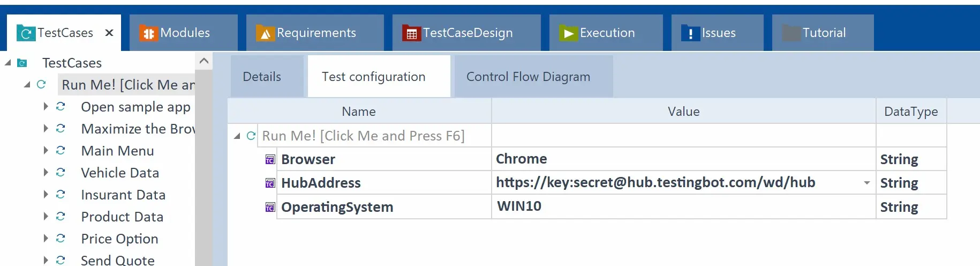The image size is (980, 266).
Task: Click the Browser parameter icon
Action: pos(270,159)
